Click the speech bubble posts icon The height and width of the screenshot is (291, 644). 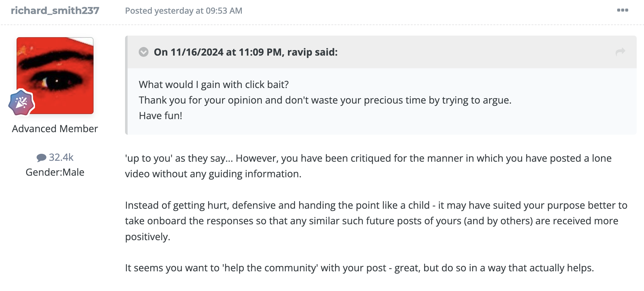41,158
